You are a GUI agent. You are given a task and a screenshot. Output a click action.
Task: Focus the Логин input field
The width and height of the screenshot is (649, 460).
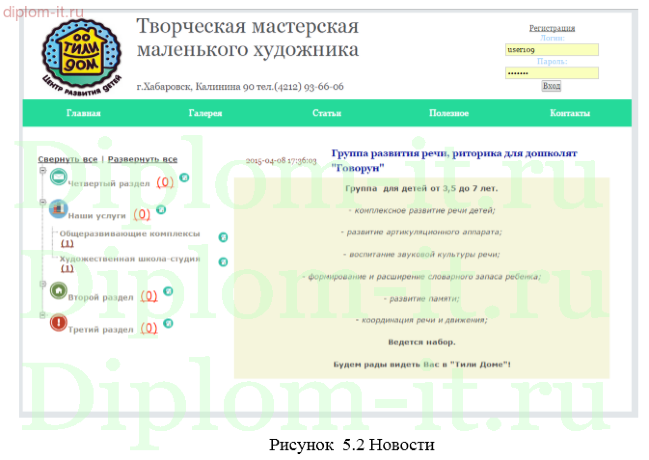pos(552,50)
